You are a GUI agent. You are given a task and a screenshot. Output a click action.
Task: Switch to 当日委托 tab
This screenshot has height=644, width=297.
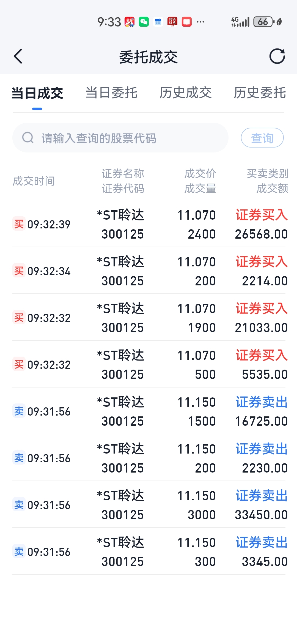(x=111, y=93)
